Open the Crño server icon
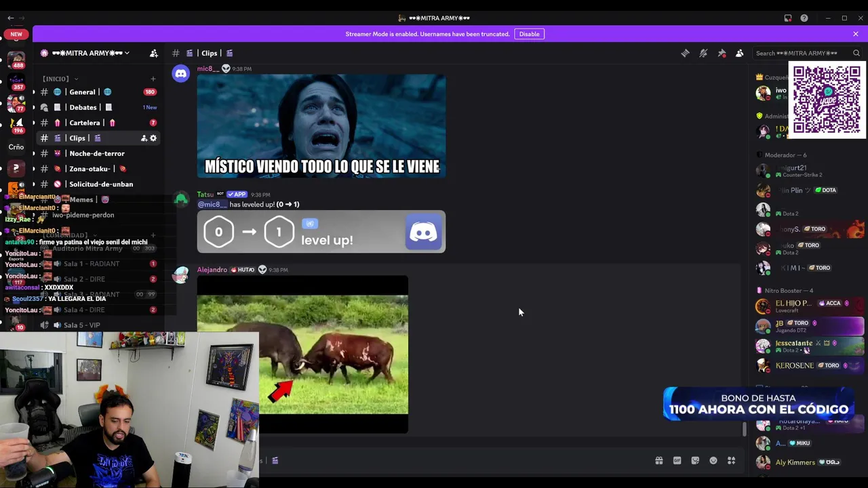This screenshot has width=868, height=488. click(16, 146)
